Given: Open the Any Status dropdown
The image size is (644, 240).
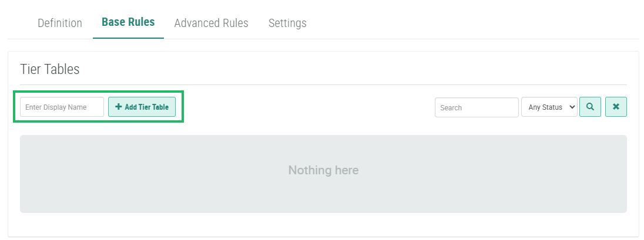Looking at the screenshot, I should pyautogui.click(x=549, y=107).
